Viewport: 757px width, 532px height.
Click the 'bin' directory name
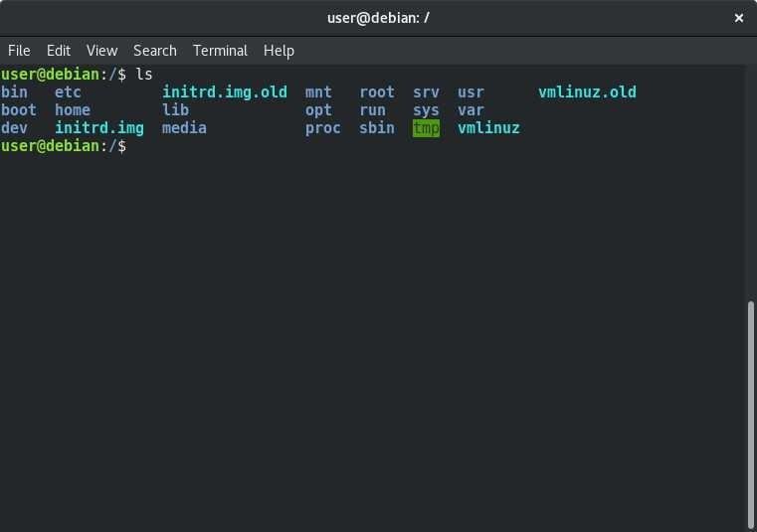[14, 92]
